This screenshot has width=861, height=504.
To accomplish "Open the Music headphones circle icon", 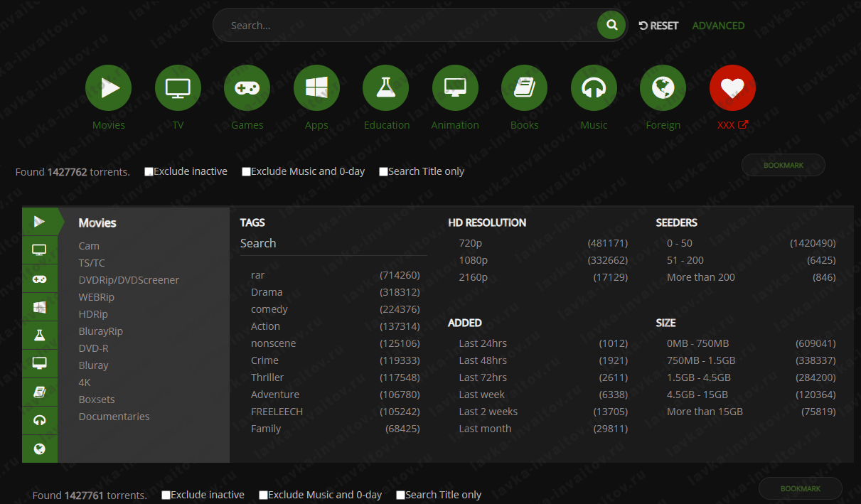I will coord(594,88).
